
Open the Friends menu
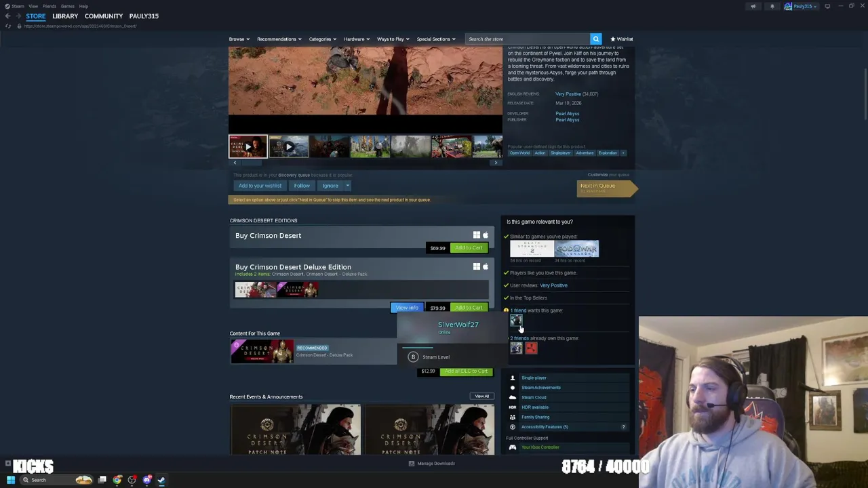click(x=49, y=6)
